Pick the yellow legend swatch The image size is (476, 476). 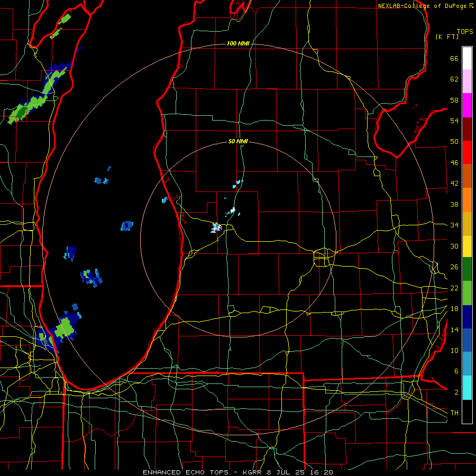tap(467, 246)
